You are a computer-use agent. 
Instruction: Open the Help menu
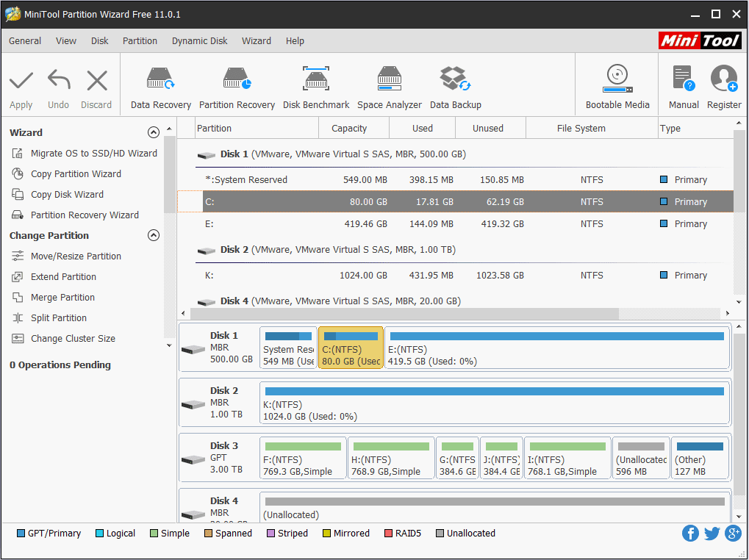coord(295,41)
